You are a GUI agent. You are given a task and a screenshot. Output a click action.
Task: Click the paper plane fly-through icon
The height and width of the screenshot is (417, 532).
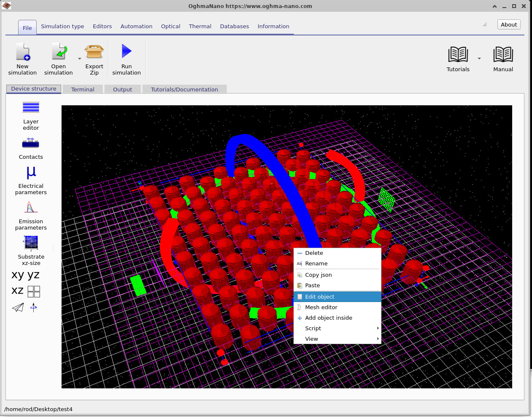(18, 307)
